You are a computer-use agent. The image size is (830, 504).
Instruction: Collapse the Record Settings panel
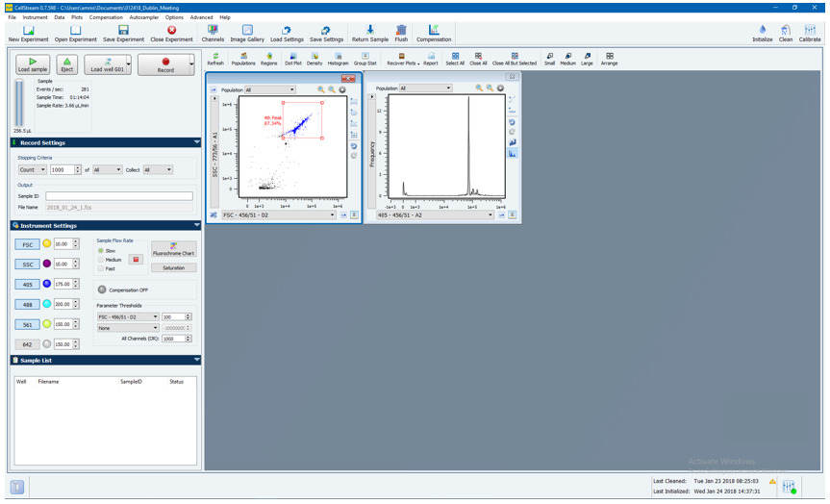(x=196, y=142)
